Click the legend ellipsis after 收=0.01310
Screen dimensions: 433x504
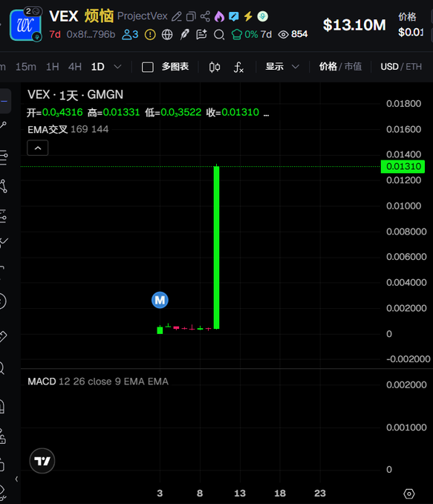point(267,113)
